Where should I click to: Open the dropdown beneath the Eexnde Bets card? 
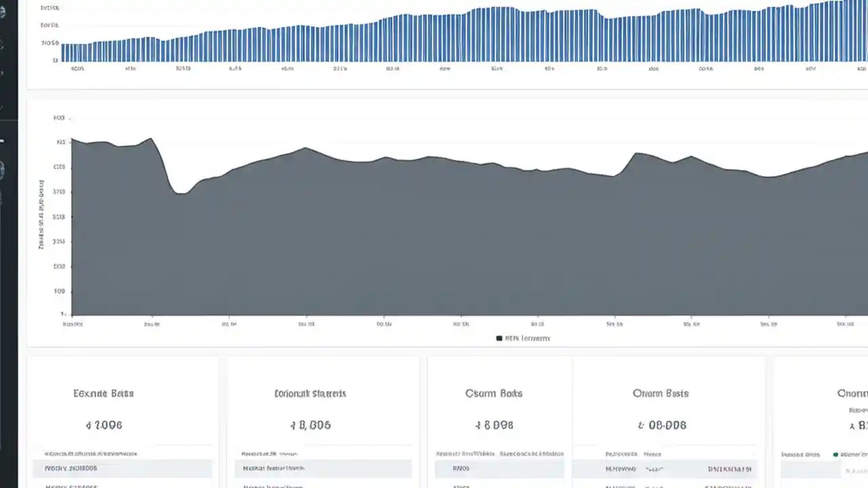[122, 468]
